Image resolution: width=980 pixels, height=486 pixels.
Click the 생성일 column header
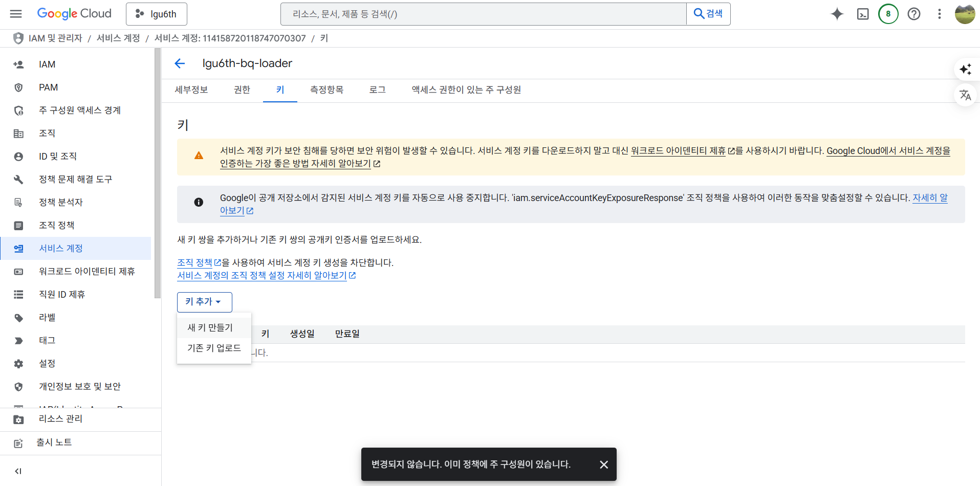coord(302,334)
